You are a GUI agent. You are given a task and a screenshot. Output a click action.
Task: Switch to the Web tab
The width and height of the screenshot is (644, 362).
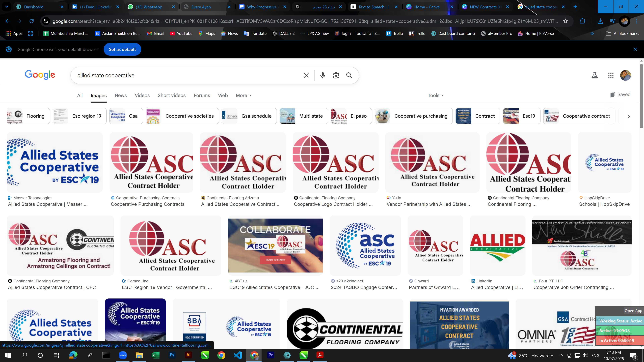tap(223, 95)
